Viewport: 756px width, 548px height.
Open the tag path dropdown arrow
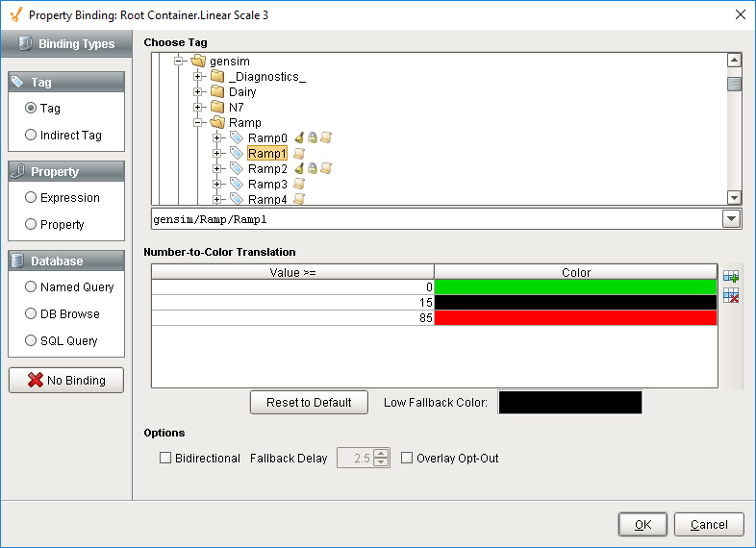point(731,219)
